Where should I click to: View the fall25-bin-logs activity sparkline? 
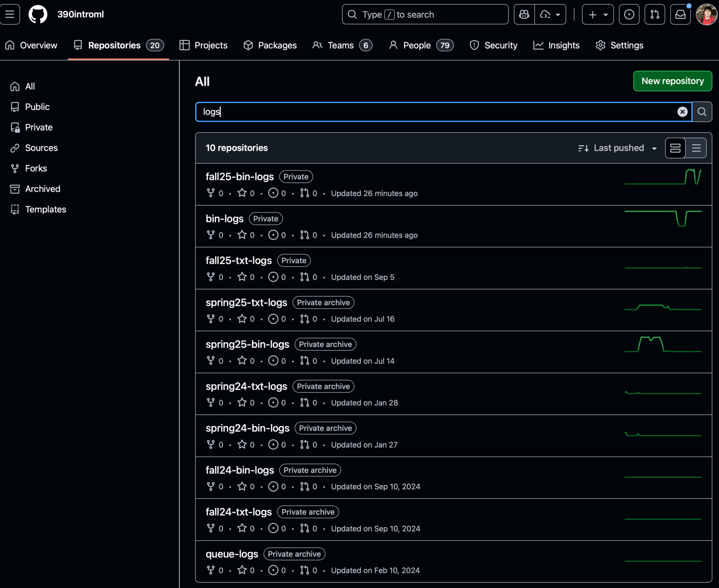tap(663, 177)
